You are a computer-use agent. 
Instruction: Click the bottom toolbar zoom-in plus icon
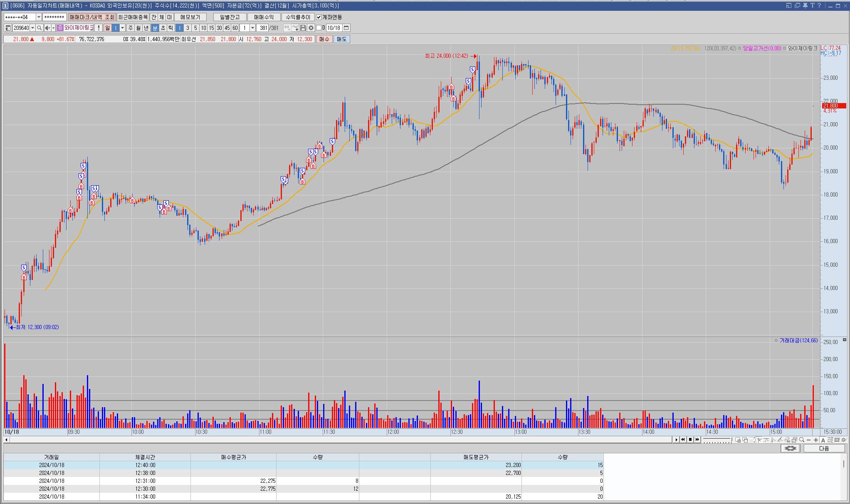[x=816, y=440]
